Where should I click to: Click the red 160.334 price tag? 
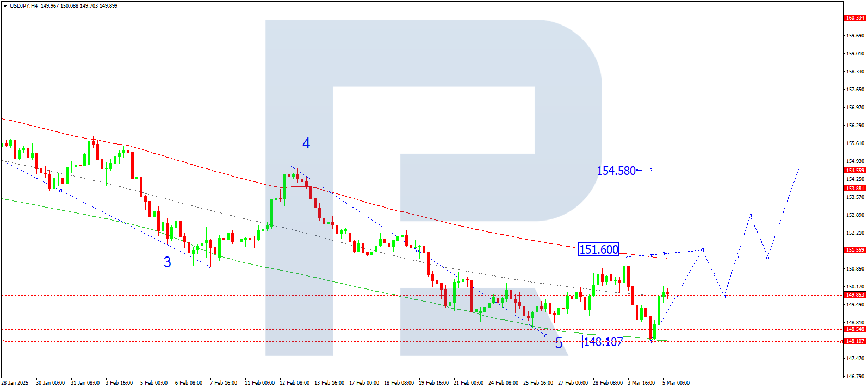[855, 18]
